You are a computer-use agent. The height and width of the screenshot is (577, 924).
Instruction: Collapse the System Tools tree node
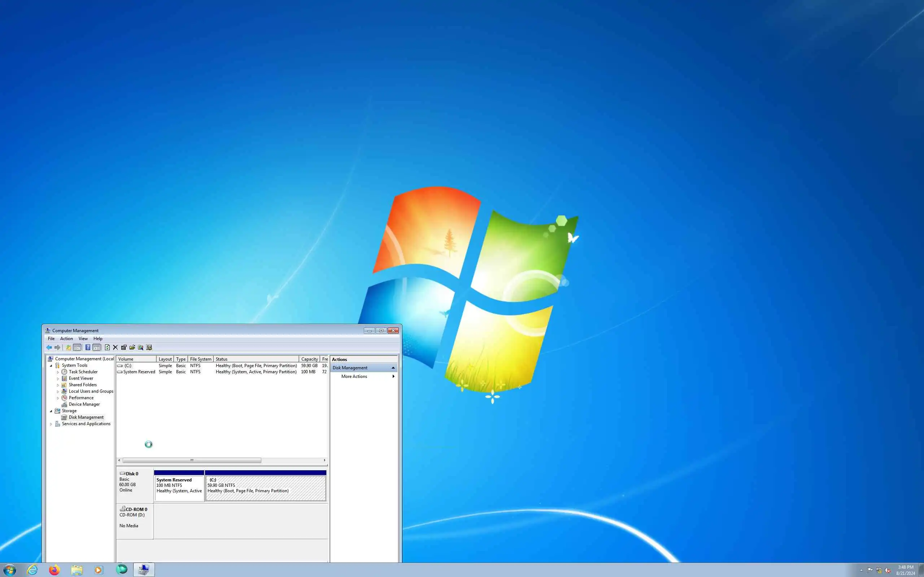(51, 366)
